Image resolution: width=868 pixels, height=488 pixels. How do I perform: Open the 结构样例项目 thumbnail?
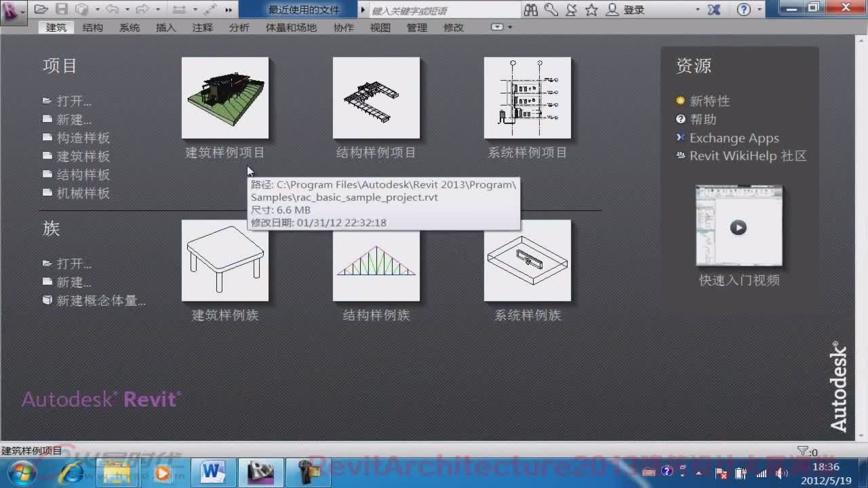tap(376, 98)
